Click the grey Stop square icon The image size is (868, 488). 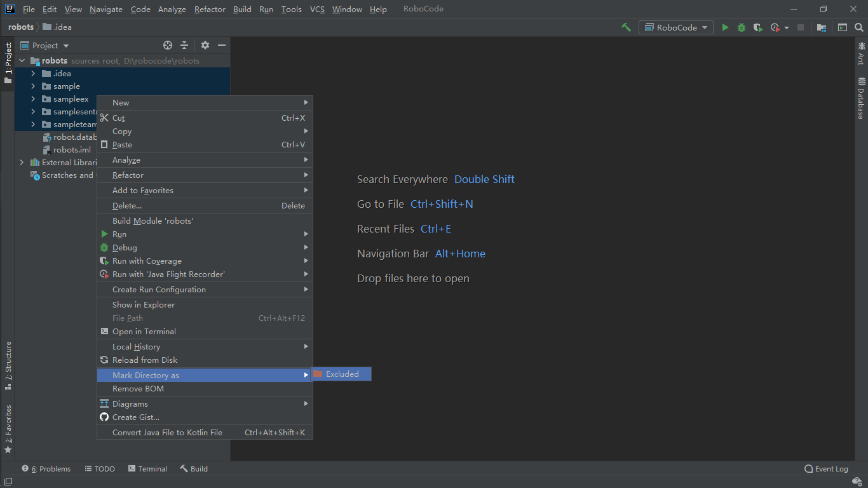[x=801, y=27]
